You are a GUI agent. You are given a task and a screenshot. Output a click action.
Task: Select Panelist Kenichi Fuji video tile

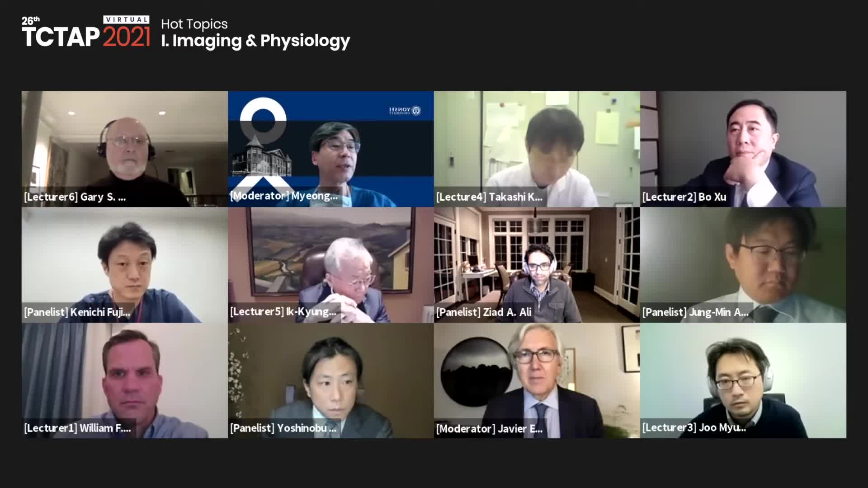[125, 265]
